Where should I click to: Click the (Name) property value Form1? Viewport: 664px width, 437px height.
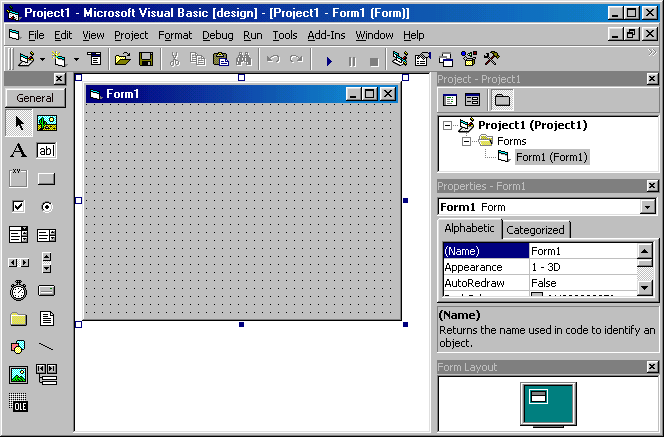click(583, 251)
